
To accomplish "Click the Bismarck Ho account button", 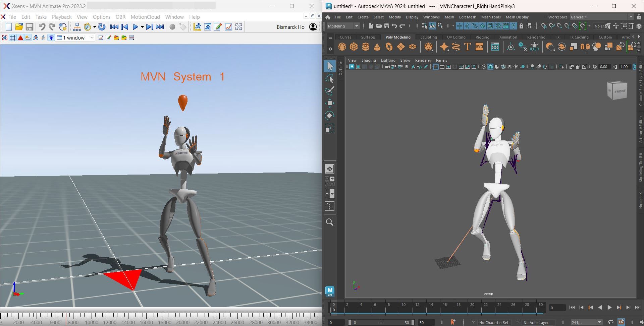I will pyautogui.click(x=313, y=27).
